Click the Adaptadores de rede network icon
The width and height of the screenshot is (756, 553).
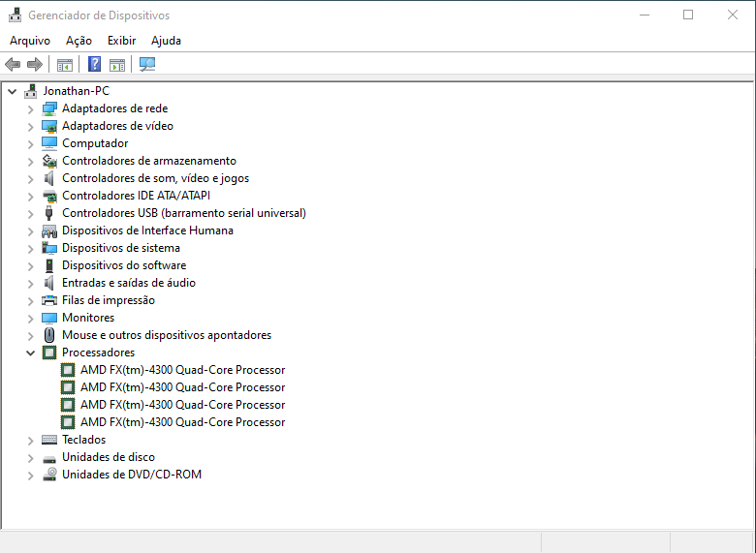pyautogui.click(x=49, y=108)
